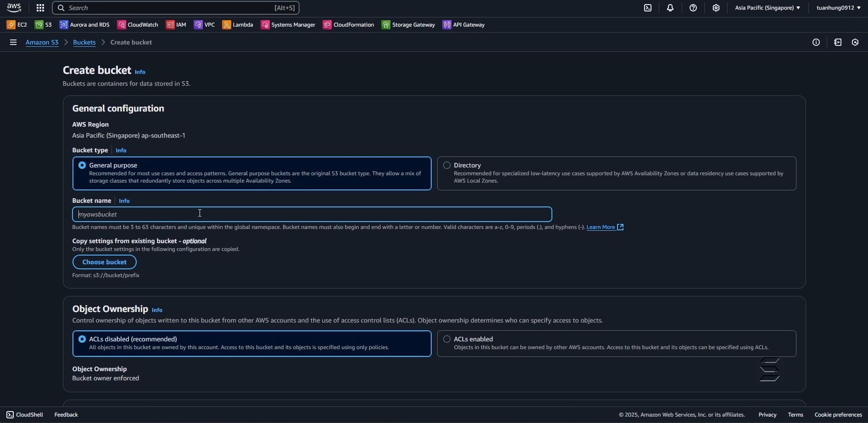Open S3 favorite shortcut

tap(44, 25)
